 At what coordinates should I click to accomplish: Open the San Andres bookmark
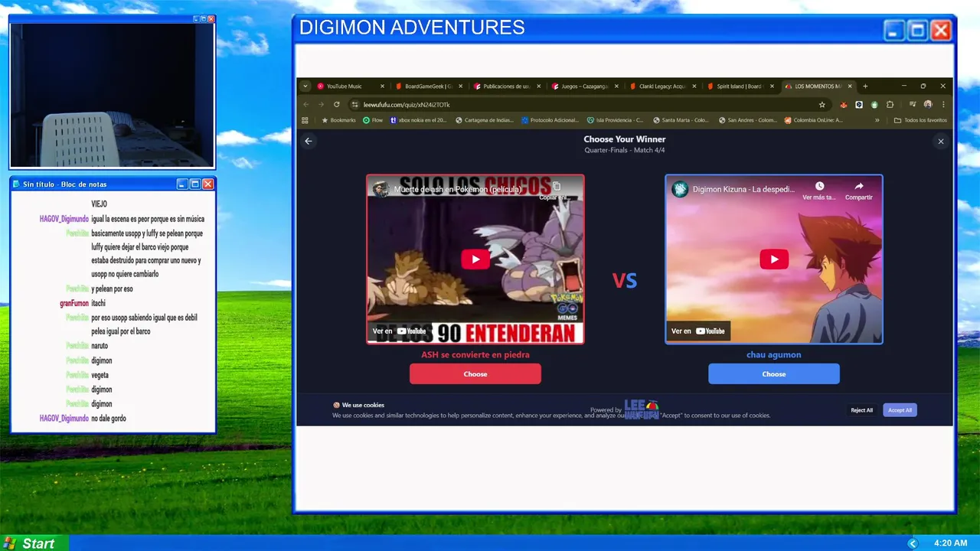click(x=747, y=120)
